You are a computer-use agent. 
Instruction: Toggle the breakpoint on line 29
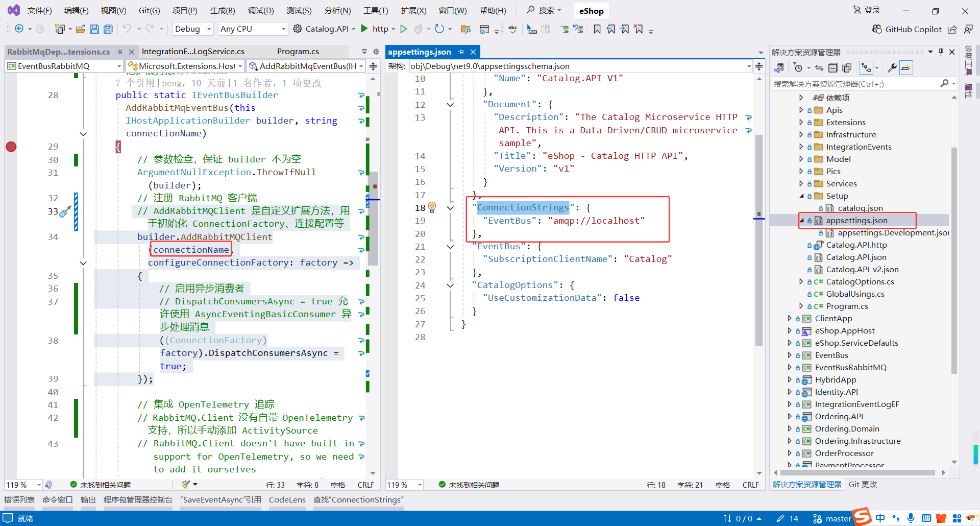click(11, 147)
